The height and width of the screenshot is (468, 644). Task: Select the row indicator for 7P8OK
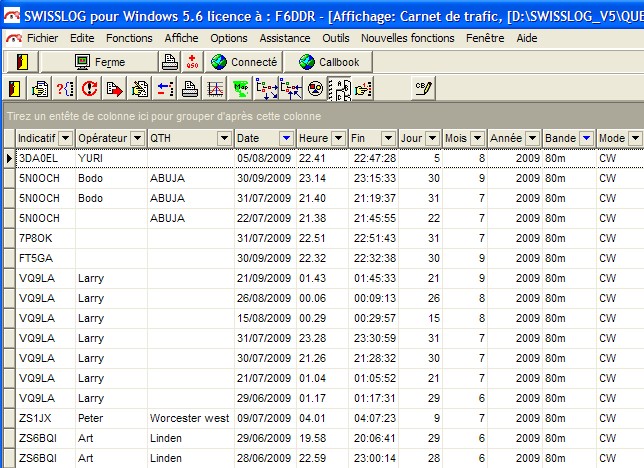[9, 238]
